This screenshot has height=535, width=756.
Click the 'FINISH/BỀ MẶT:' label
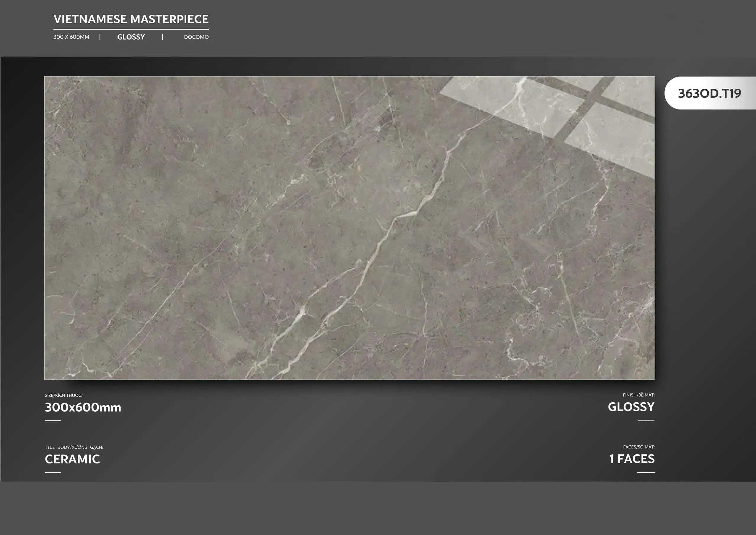[638, 395]
